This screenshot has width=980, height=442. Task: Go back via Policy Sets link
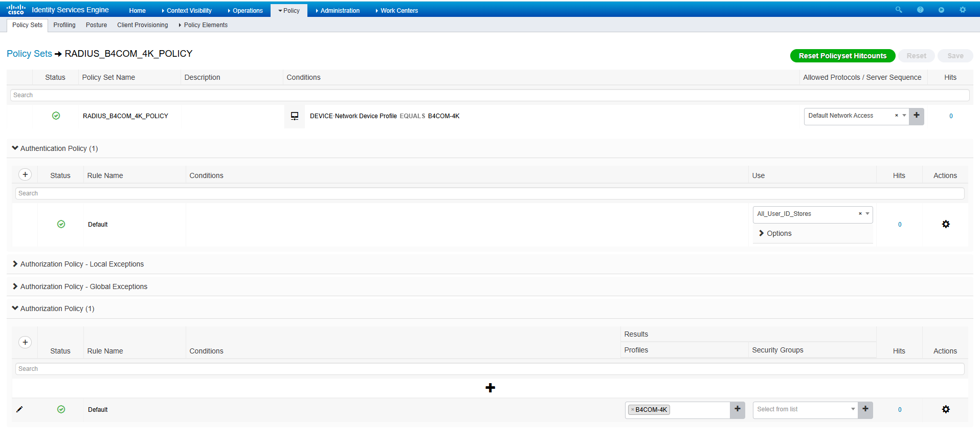click(x=29, y=54)
